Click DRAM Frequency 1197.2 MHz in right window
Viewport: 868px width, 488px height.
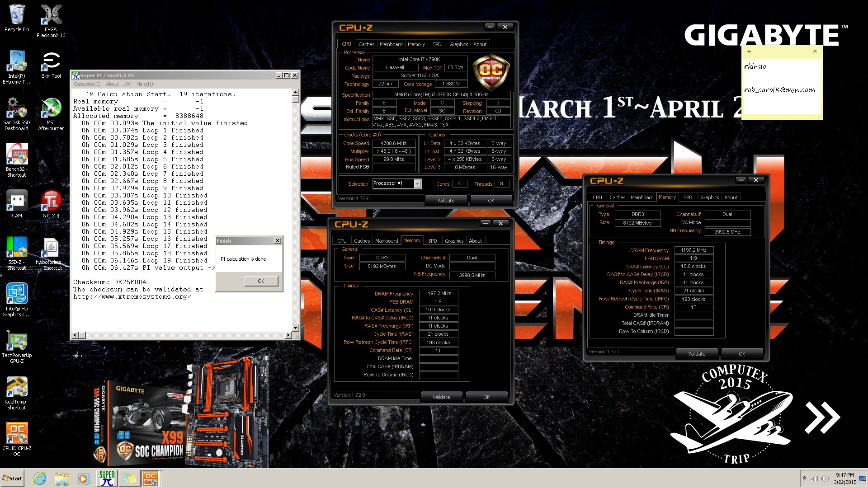point(694,250)
